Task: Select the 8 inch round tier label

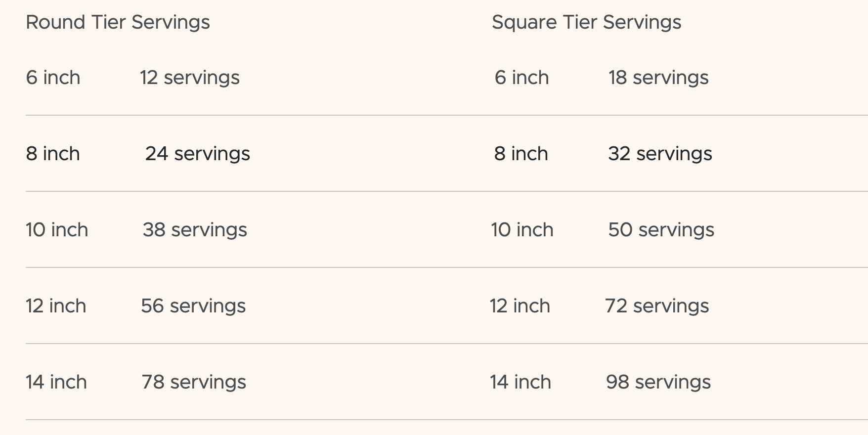Action: 53,154
